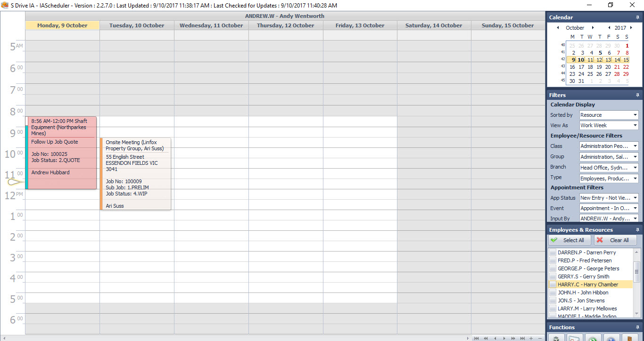This screenshot has height=341, width=644.
Task: Pin the Calendar panel
Action: pos(637,17)
